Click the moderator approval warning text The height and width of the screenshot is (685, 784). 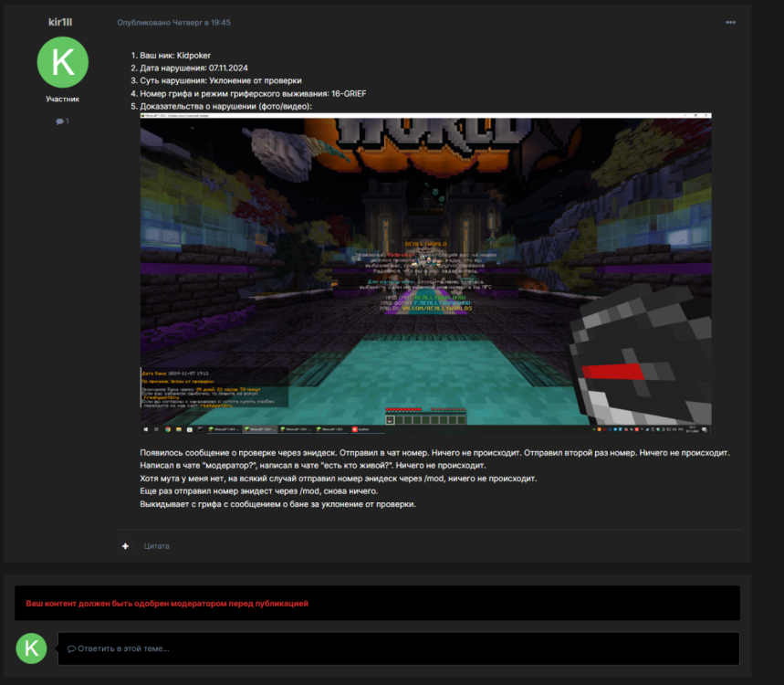coord(167,604)
